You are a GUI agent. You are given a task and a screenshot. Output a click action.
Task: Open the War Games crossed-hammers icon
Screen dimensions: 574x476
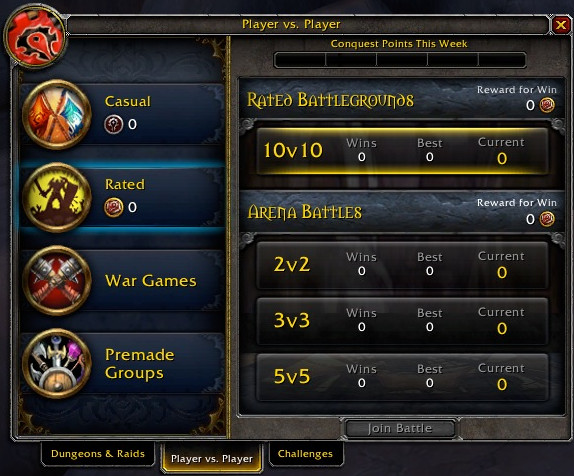(x=57, y=281)
